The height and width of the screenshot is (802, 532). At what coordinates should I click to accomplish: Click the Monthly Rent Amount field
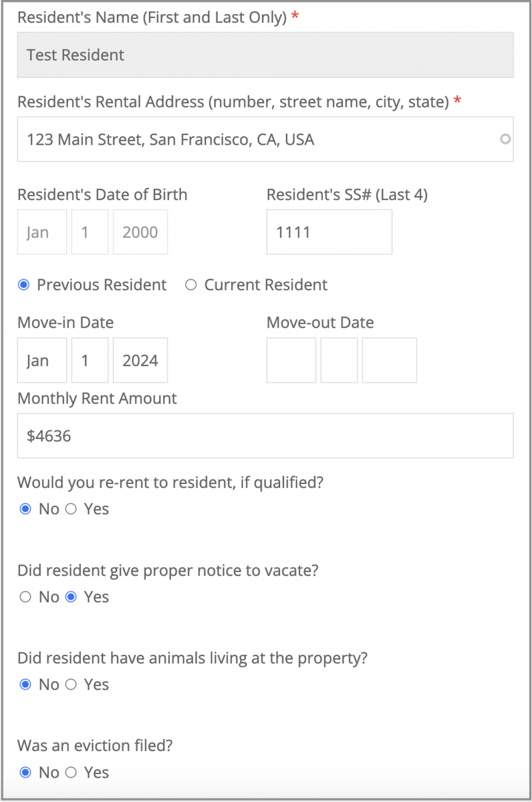tap(265, 436)
